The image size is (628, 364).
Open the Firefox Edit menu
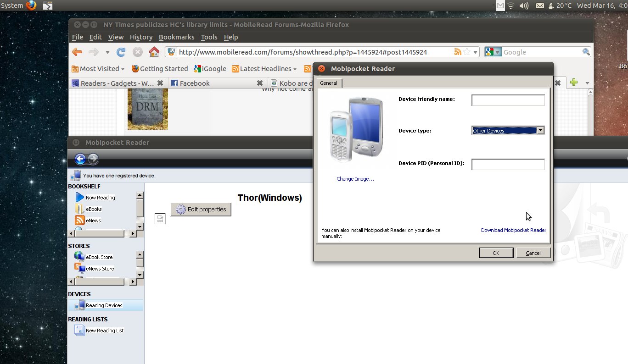95,37
